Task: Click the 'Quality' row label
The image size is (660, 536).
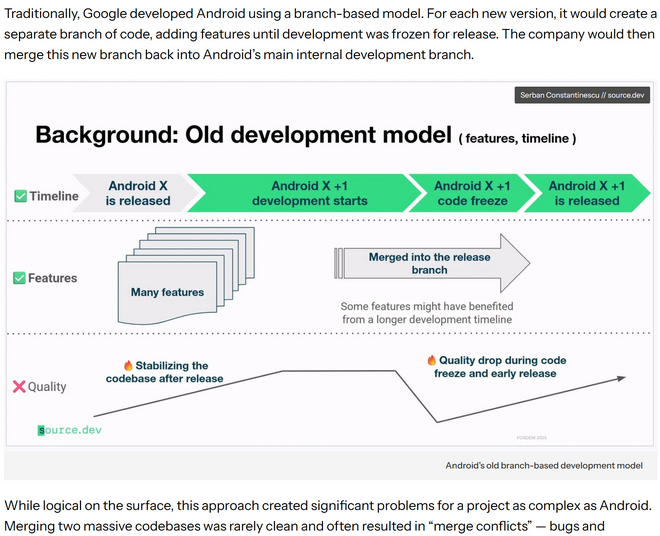Action: pos(47,387)
